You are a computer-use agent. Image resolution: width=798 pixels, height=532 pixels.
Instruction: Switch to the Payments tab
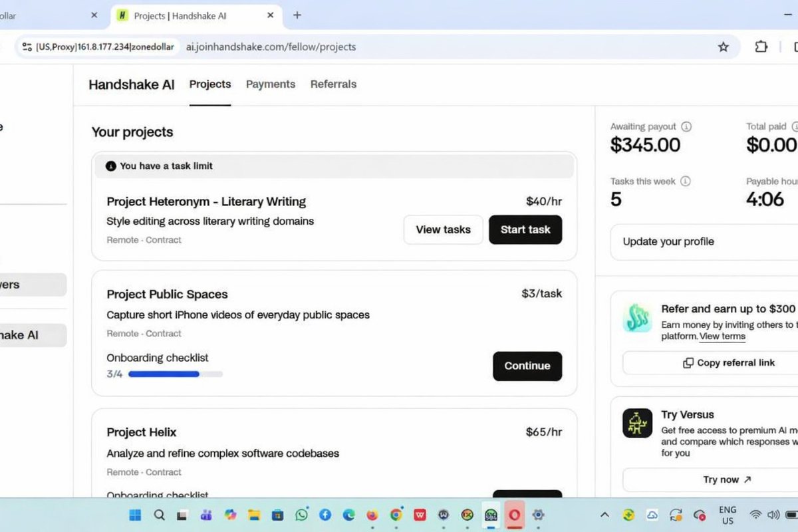[271, 84]
